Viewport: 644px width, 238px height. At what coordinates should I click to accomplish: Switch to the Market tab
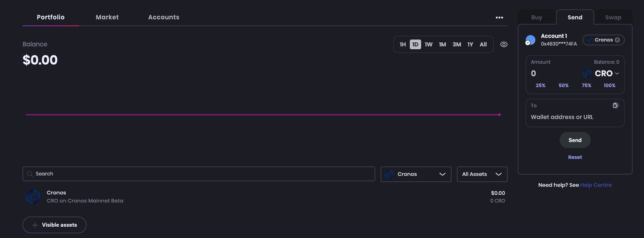107,17
